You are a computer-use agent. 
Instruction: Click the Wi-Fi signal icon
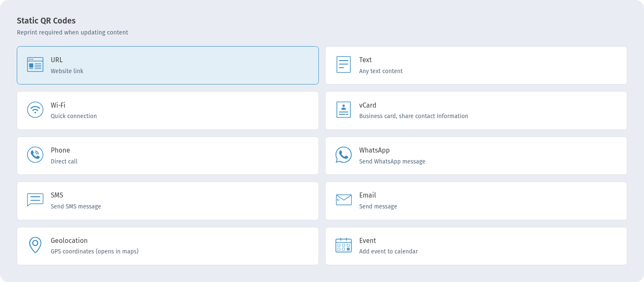pyautogui.click(x=35, y=110)
